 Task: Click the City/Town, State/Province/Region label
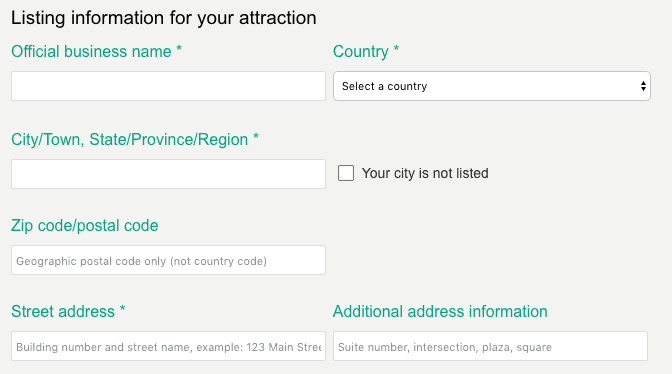[x=129, y=140]
